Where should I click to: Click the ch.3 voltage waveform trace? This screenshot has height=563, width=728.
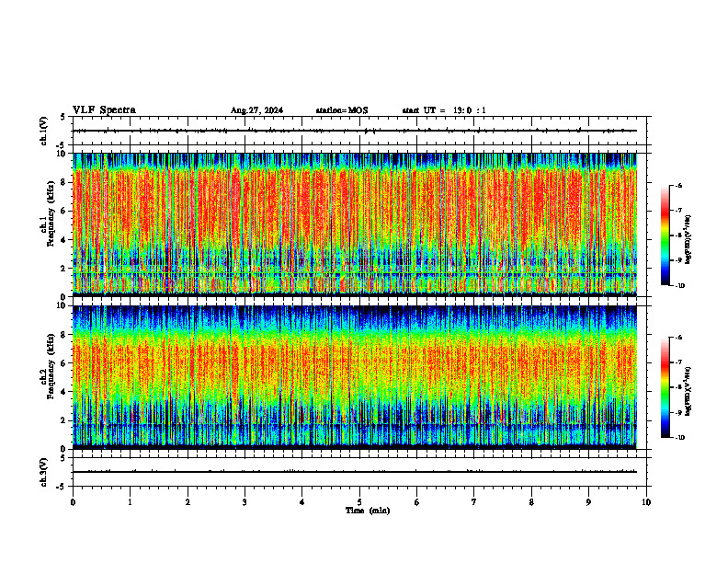pyautogui.click(x=354, y=472)
